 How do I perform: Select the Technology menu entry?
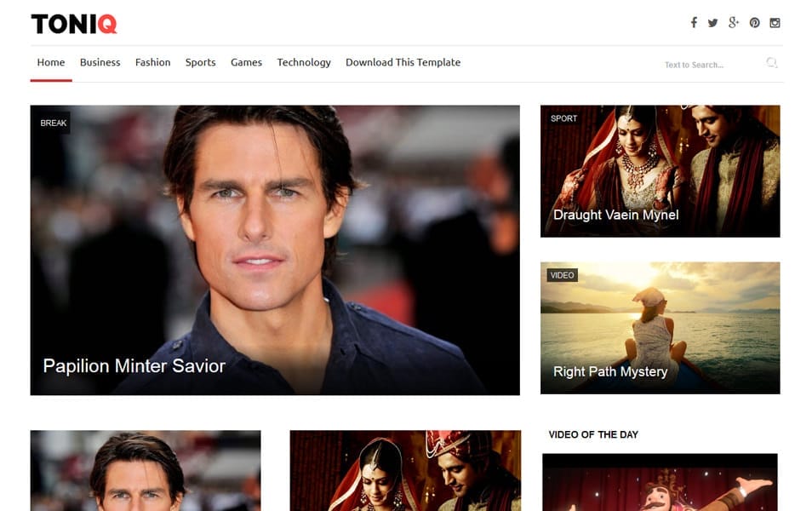pos(303,62)
